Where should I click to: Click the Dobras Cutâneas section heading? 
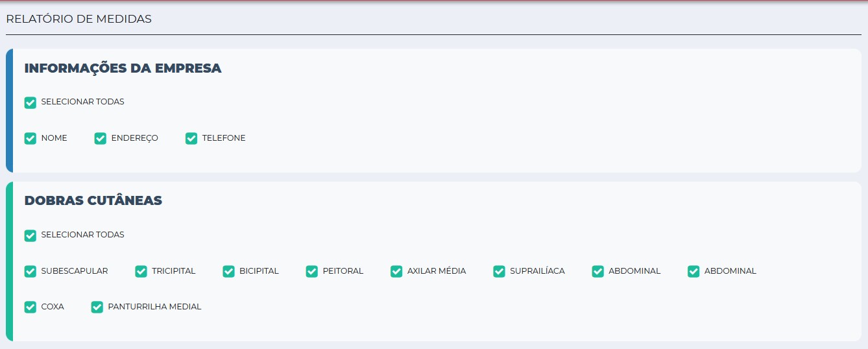point(93,200)
